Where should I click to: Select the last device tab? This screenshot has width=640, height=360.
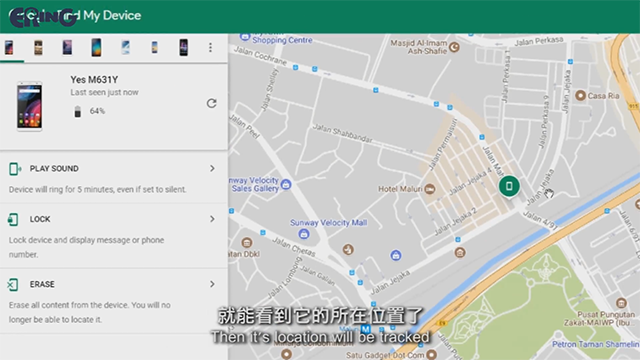pyautogui.click(x=184, y=47)
